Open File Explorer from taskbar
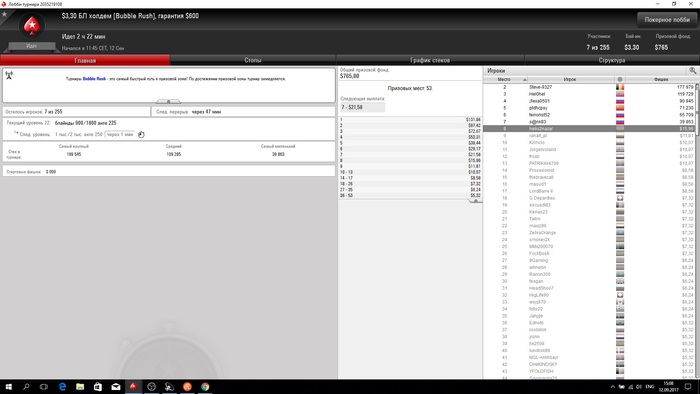Screen dimensions: 700x394 click(x=80, y=387)
